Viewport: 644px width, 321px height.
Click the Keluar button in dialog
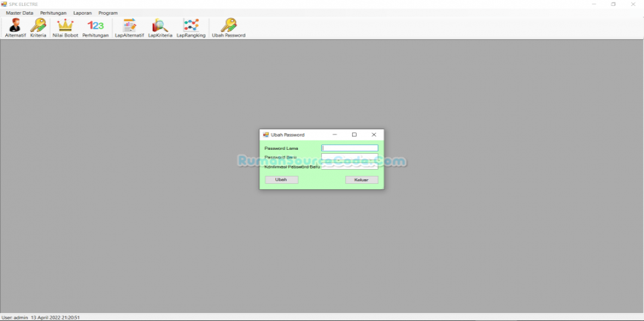[x=361, y=180]
